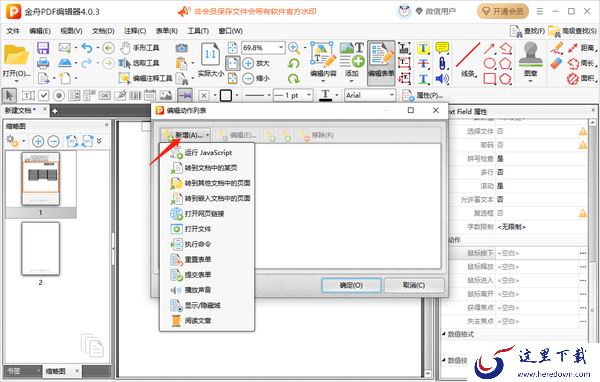Click the camera snapshot icon

click(181, 48)
